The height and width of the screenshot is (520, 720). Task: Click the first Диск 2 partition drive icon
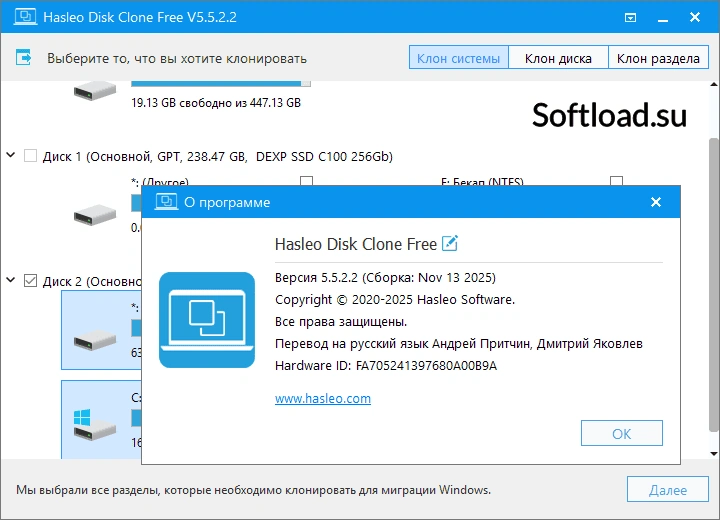(x=95, y=340)
